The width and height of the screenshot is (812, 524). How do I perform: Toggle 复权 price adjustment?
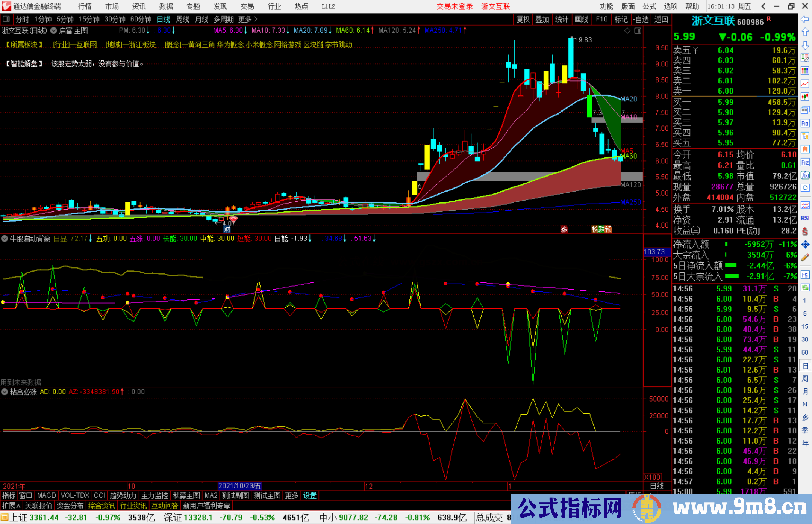click(523, 19)
